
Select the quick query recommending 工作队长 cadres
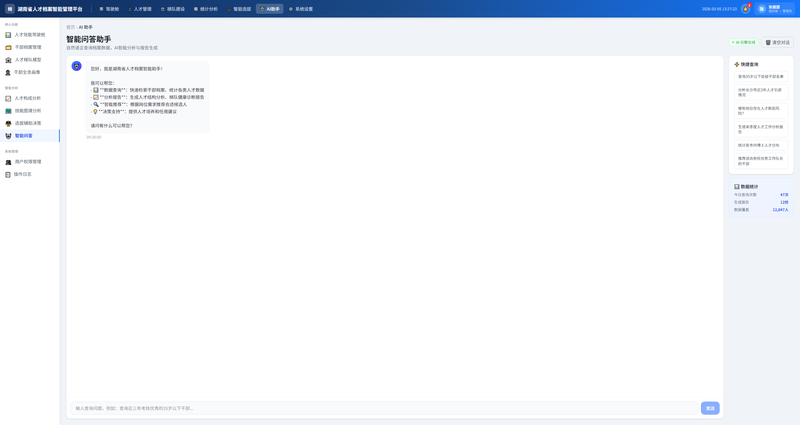761,161
